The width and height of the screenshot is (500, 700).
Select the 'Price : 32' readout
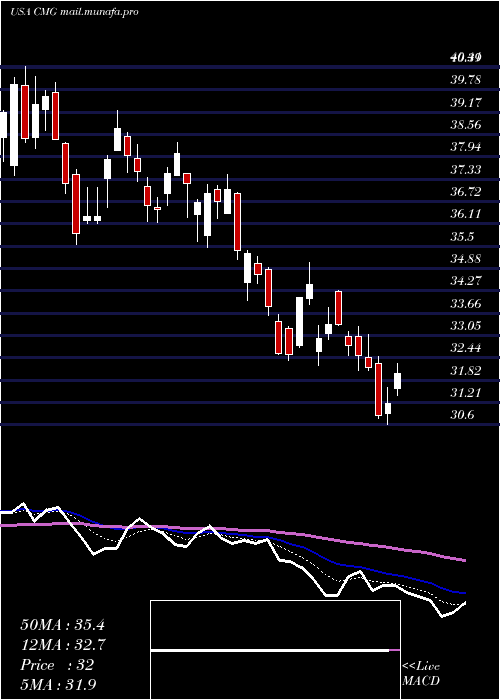[57, 665]
